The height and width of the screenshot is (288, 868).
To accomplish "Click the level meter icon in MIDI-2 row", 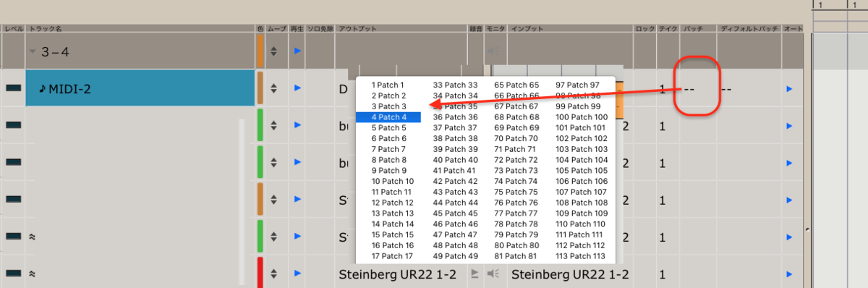I will (13, 88).
